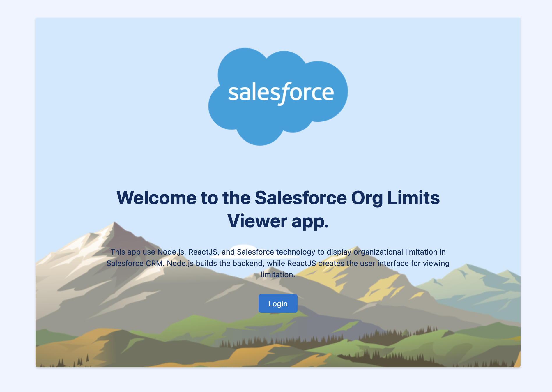Image resolution: width=552 pixels, height=392 pixels.
Task: Click the white salesforce wordmark in logo
Action: pos(281,93)
